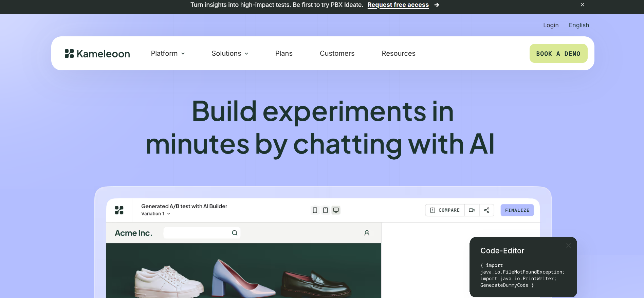Select the desktop monitor preview icon
Viewport: 644px width, 298px height.
pos(336,210)
